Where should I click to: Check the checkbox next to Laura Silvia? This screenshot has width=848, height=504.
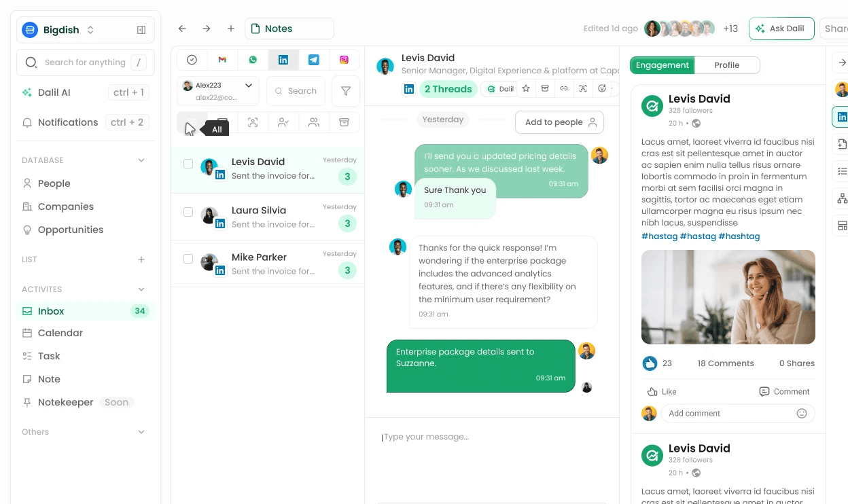click(188, 211)
